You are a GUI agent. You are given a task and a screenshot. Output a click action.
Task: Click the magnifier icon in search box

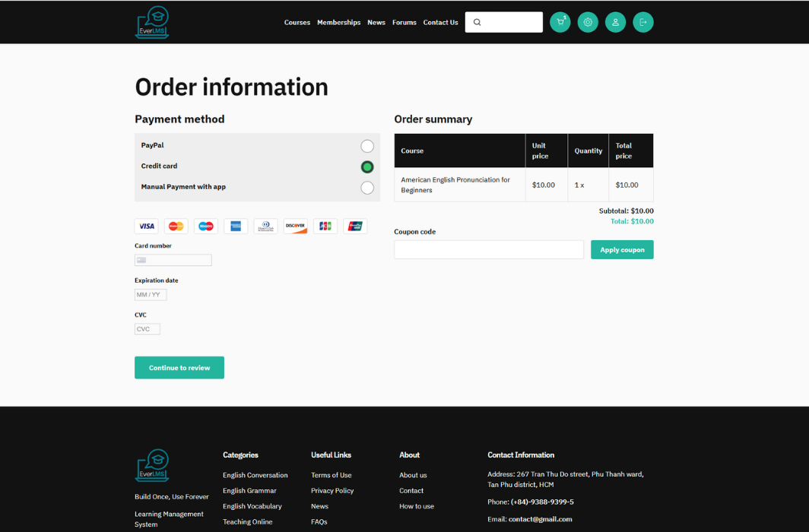click(x=477, y=22)
